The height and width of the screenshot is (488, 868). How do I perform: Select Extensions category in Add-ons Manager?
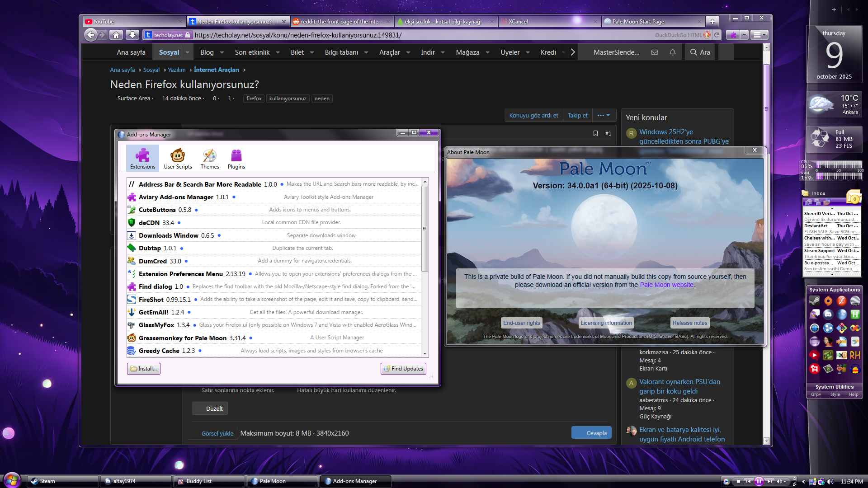pyautogui.click(x=142, y=158)
